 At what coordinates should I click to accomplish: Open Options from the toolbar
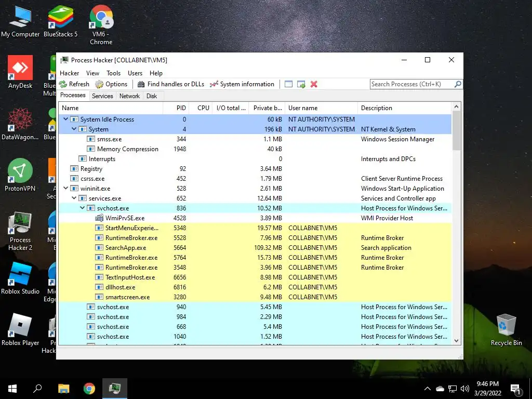[x=111, y=84]
